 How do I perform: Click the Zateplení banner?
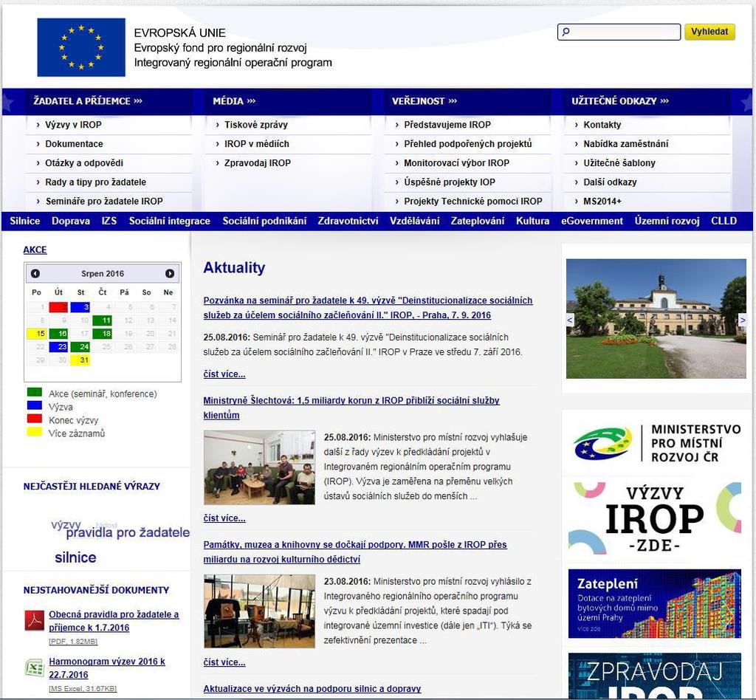click(655, 603)
